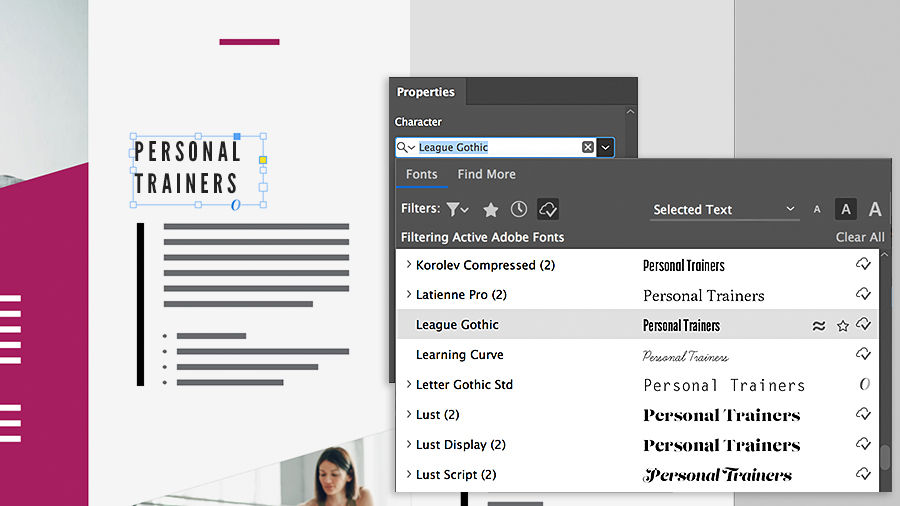Expand the Lust Script font family
Screen dimensions: 900x506
pos(409,474)
